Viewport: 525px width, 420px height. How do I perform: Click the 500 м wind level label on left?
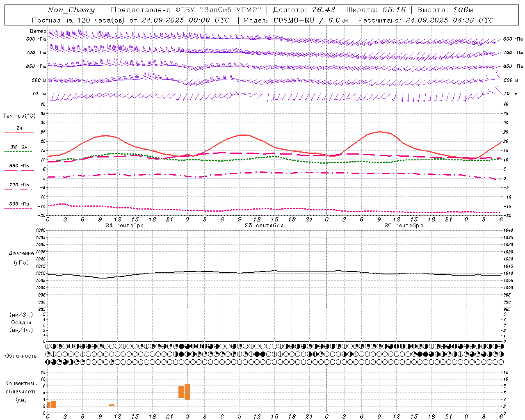pyautogui.click(x=39, y=80)
